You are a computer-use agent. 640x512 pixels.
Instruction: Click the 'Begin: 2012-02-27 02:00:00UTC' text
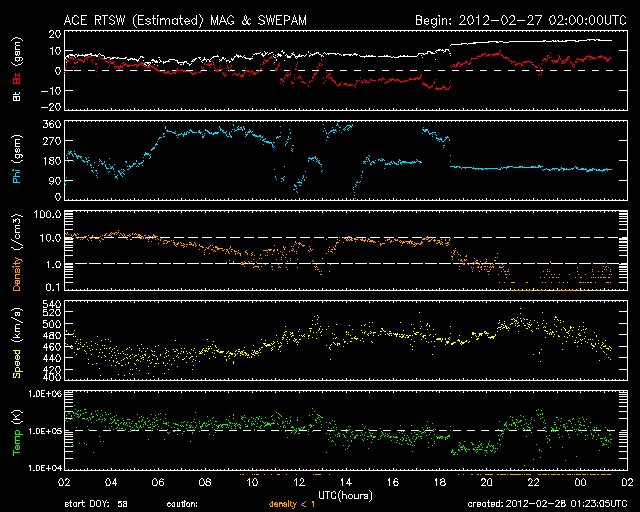(x=521, y=20)
